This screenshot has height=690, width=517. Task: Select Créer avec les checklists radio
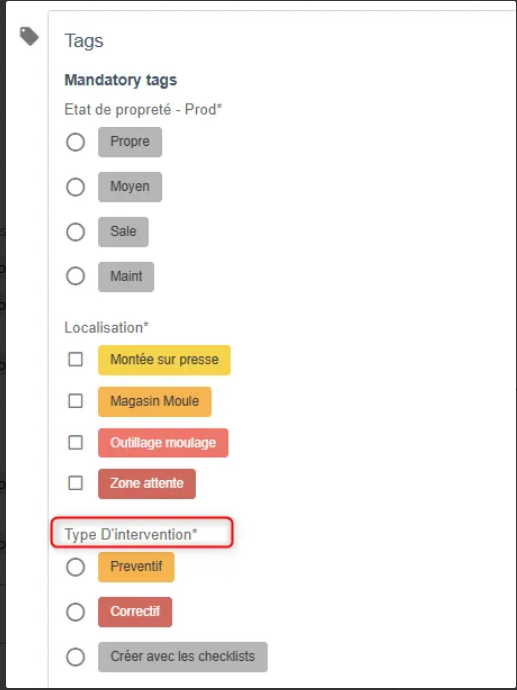(76, 657)
